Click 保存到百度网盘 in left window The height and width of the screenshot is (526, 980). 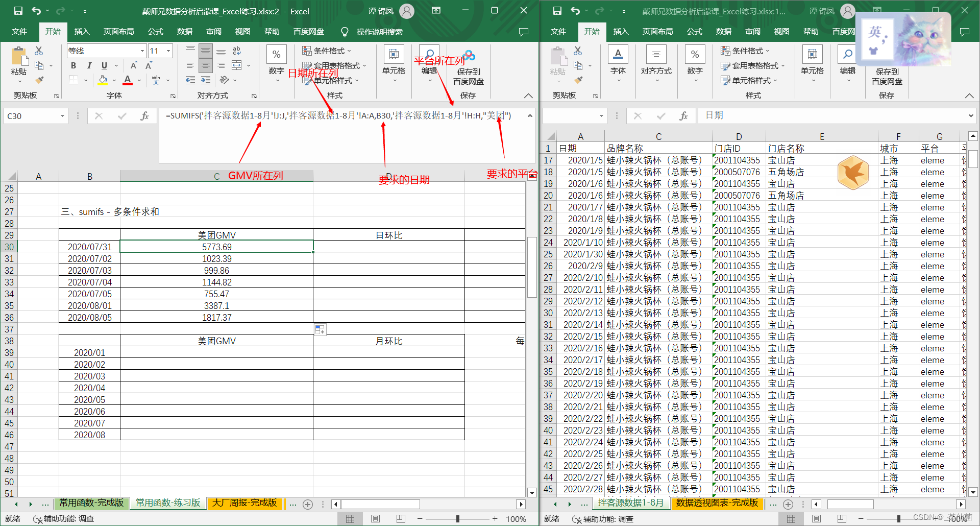[469, 67]
